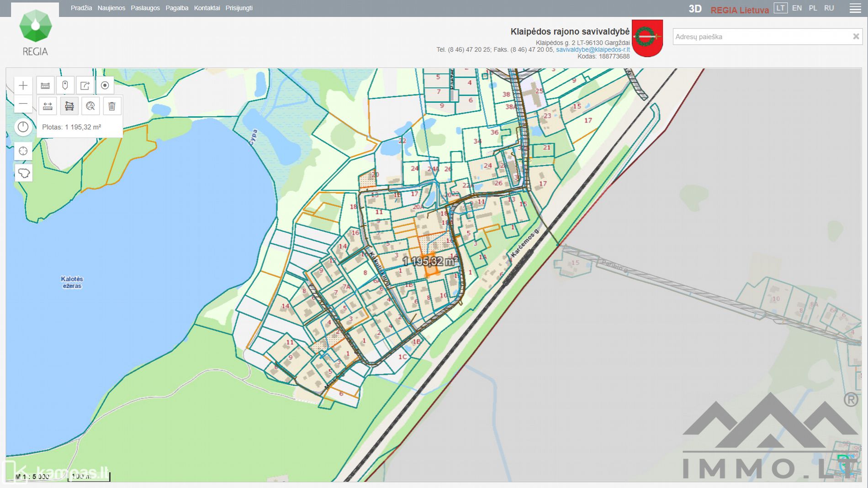Select the distance measurement tool
This screenshot has height=488, width=868.
(48, 106)
